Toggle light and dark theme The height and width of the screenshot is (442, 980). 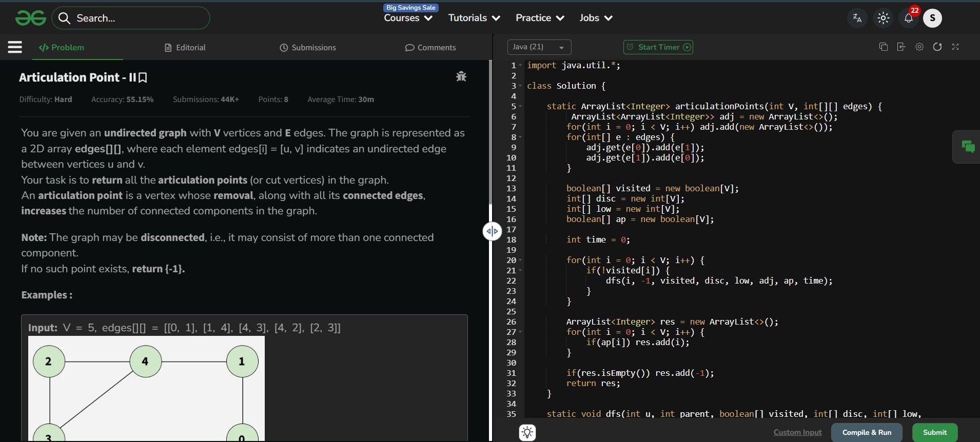point(883,18)
